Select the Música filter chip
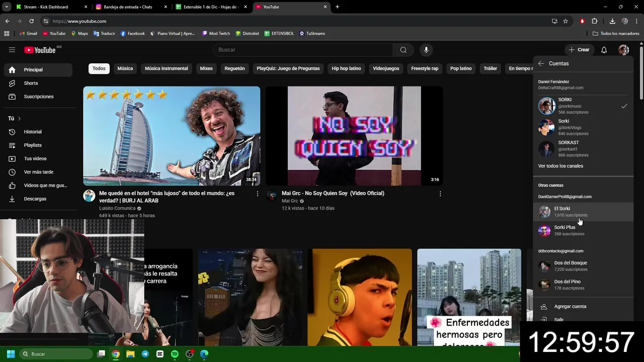The height and width of the screenshot is (362, 644). [125, 68]
